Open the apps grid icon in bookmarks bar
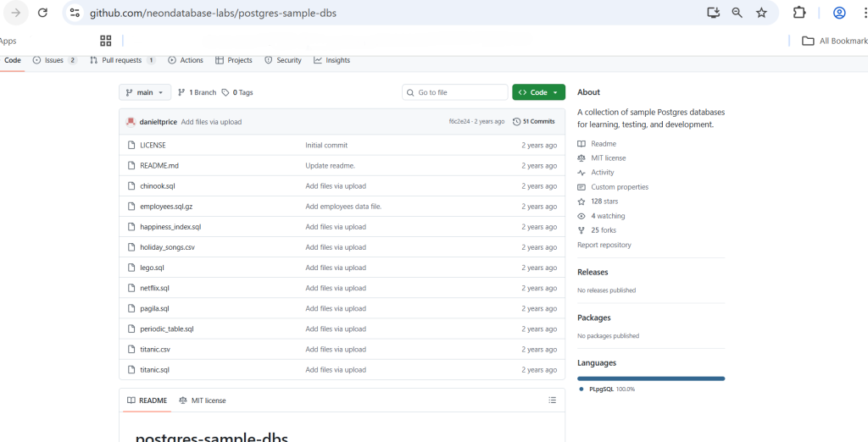The height and width of the screenshot is (442, 868). [x=106, y=41]
